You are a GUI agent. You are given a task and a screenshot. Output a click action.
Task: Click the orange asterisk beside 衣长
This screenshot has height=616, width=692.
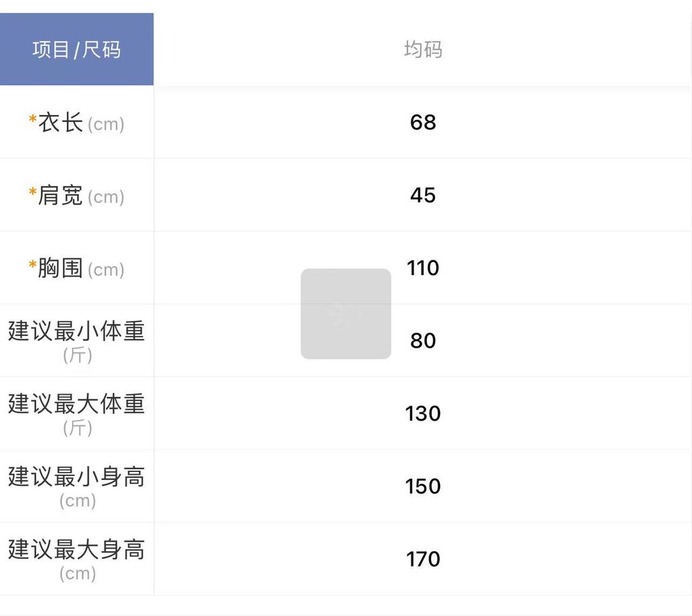[32, 120]
